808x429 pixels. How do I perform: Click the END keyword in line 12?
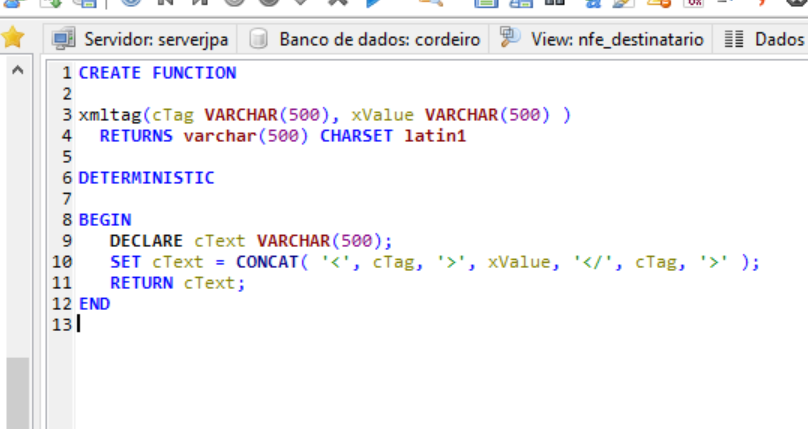point(94,304)
